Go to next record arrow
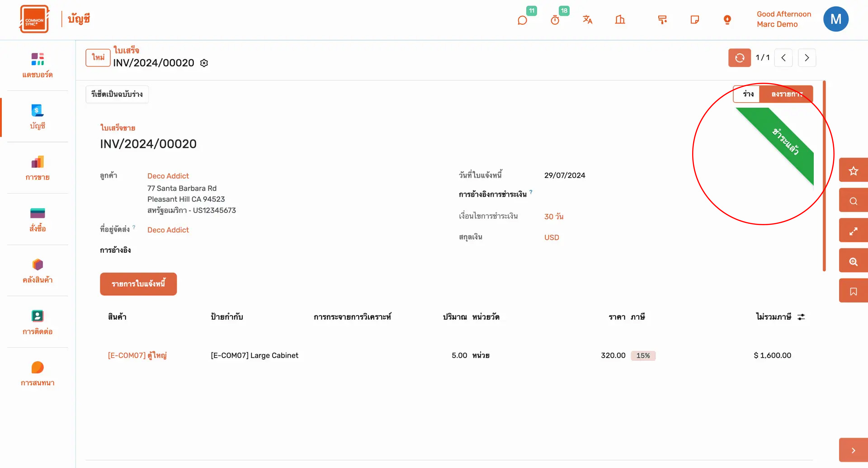The height and width of the screenshot is (468, 868). click(x=807, y=58)
